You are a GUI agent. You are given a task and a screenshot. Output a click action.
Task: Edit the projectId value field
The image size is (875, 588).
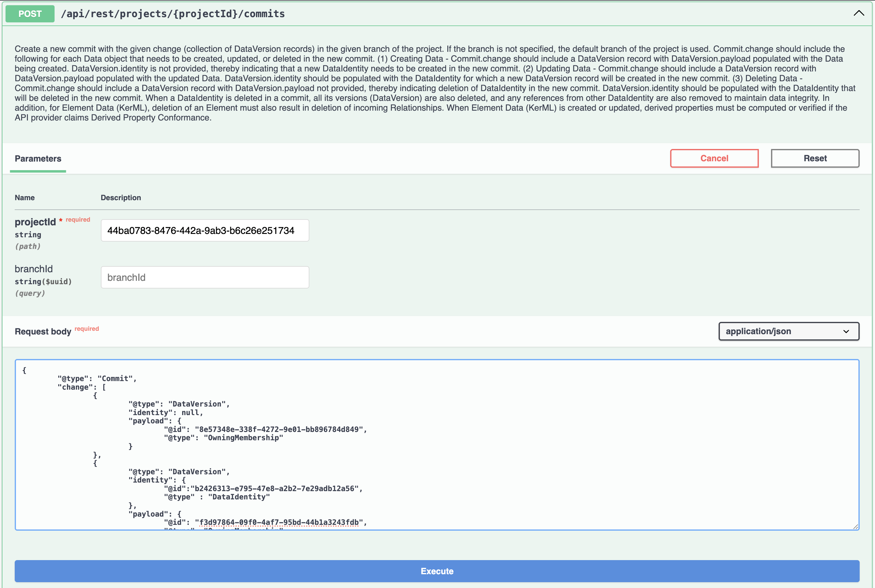pos(205,230)
